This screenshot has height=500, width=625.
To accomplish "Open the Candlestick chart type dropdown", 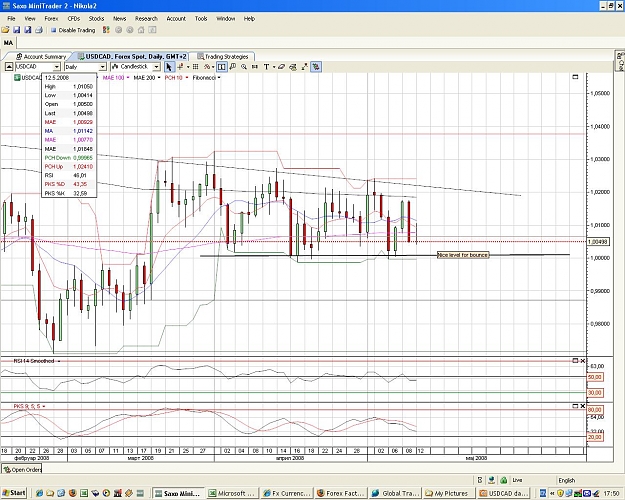I will (157, 67).
